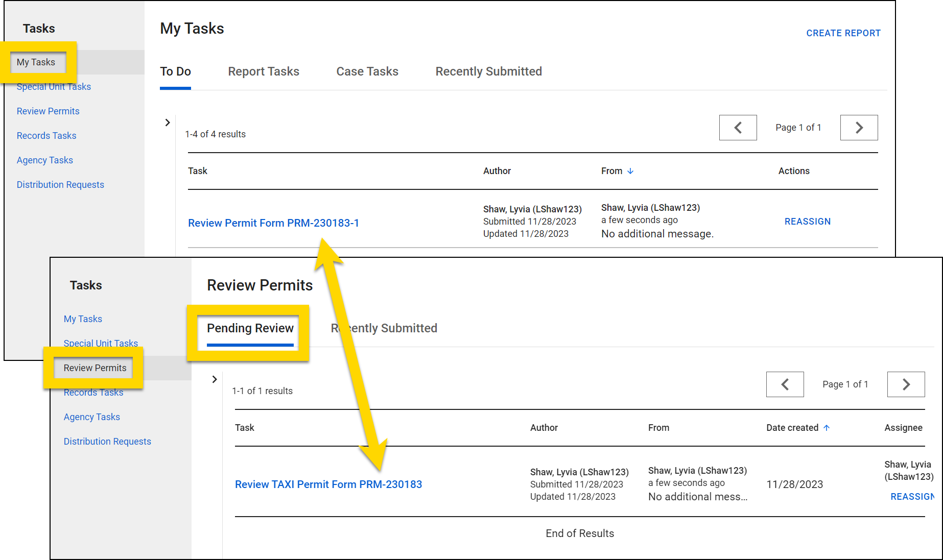Go to next page in My Tasks list
943x560 pixels.
pyautogui.click(x=859, y=128)
